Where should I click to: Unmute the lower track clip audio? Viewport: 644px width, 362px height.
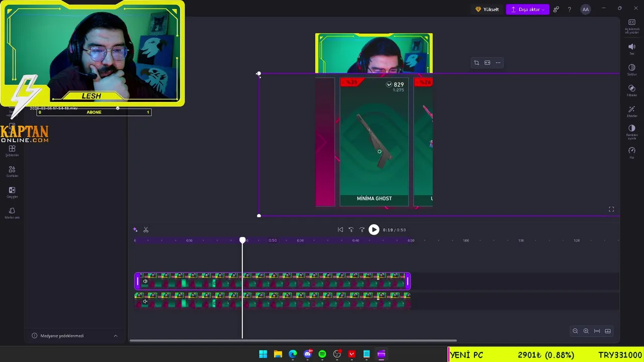pyautogui.click(x=145, y=302)
